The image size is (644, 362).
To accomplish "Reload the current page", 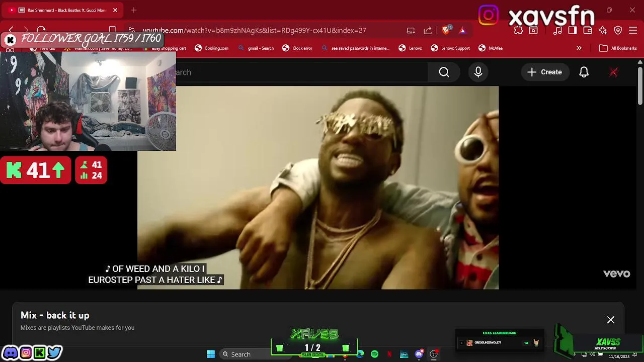I will (x=41, y=30).
